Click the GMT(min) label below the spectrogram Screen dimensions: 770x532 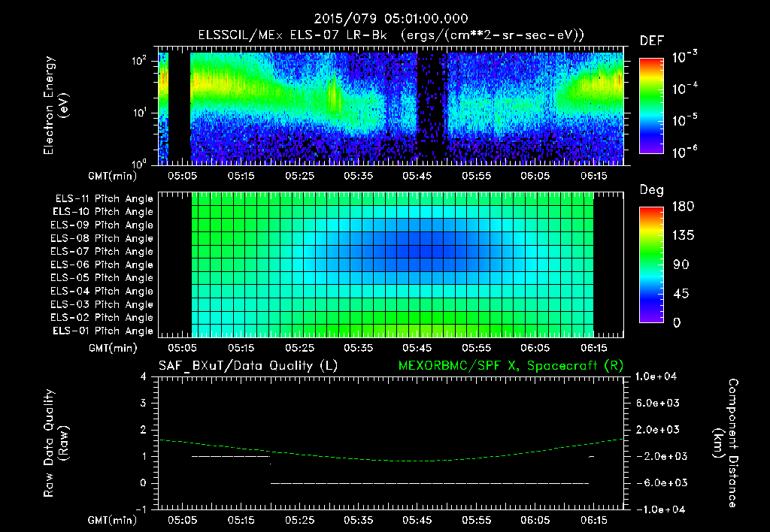coord(113,176)
